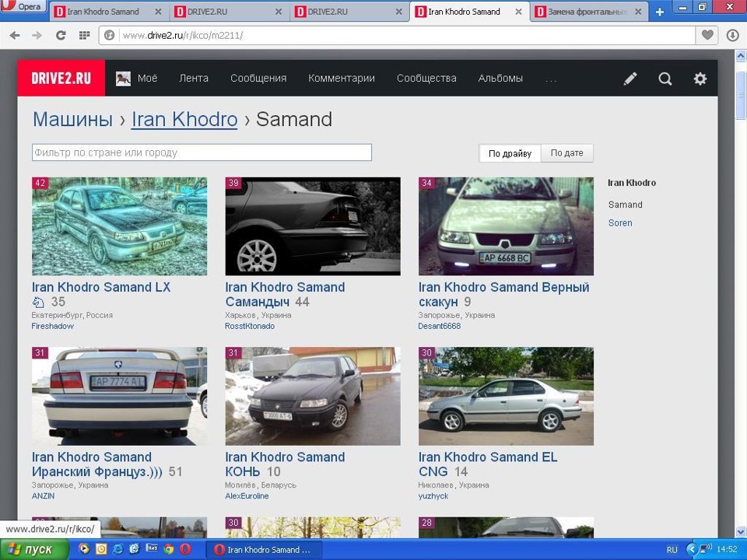Open the Иранский Француз car photo
This screenshot has width=747, height=560.
pos(120,396)
